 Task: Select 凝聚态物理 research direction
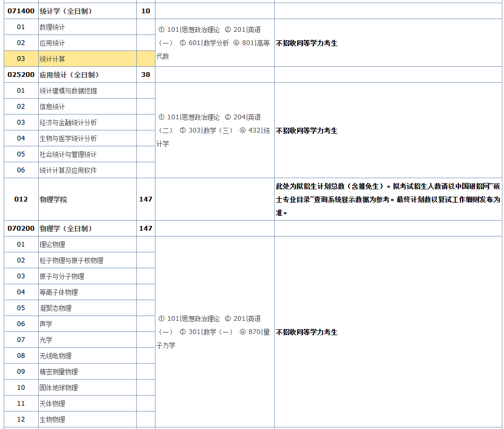point(55,308)
